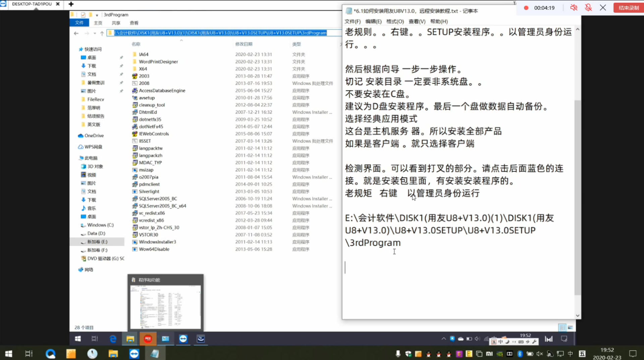The width and height of the screenshot is (644, 360).
Task: Open 桌面 under quick access
Action: point(92,57)
